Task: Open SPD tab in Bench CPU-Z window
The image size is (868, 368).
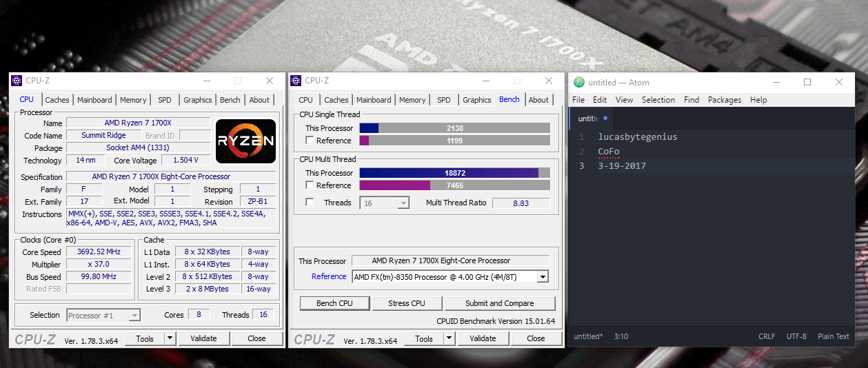Action: click(x=444, y=100)
